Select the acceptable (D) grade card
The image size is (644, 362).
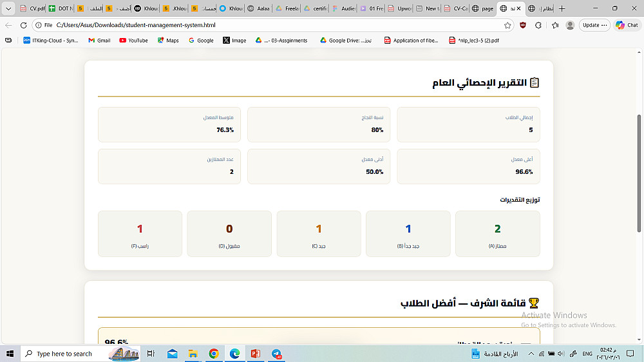tap(229, 234)
